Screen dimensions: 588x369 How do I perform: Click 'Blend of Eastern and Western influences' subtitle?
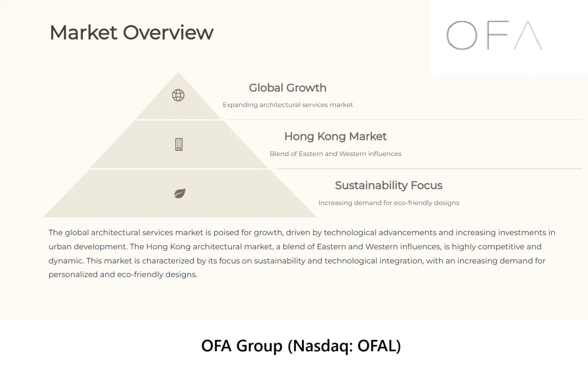pyautogui.click(x=335, y=154)
